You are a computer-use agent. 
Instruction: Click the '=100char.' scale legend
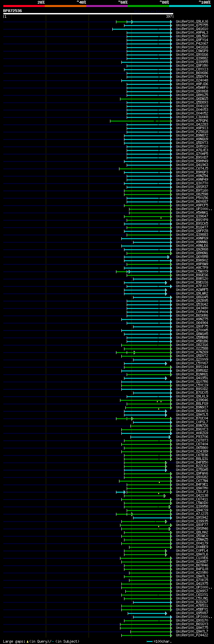tap(159, 641)
